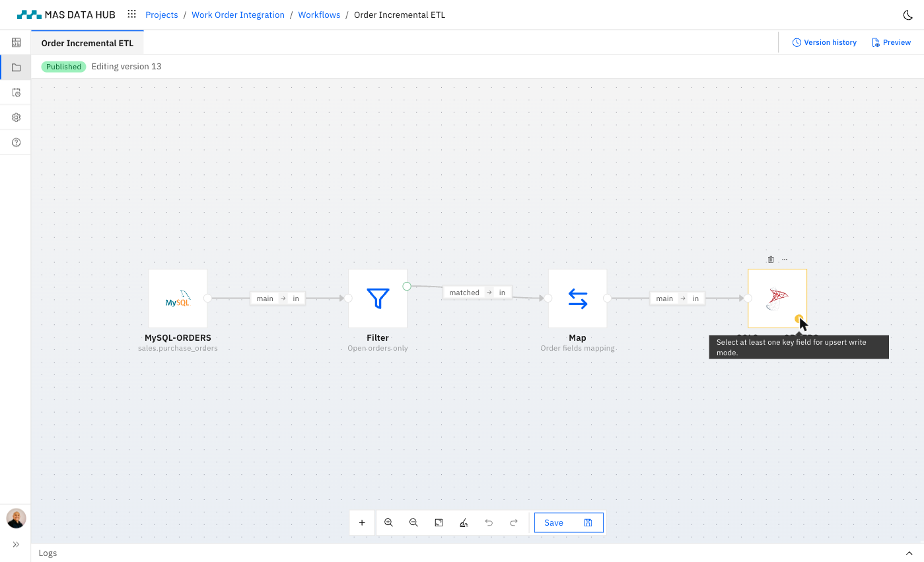Viewport: 924px width, 562px height.
Task: Open the selected node's more options menu
Action: click(785, 260)
